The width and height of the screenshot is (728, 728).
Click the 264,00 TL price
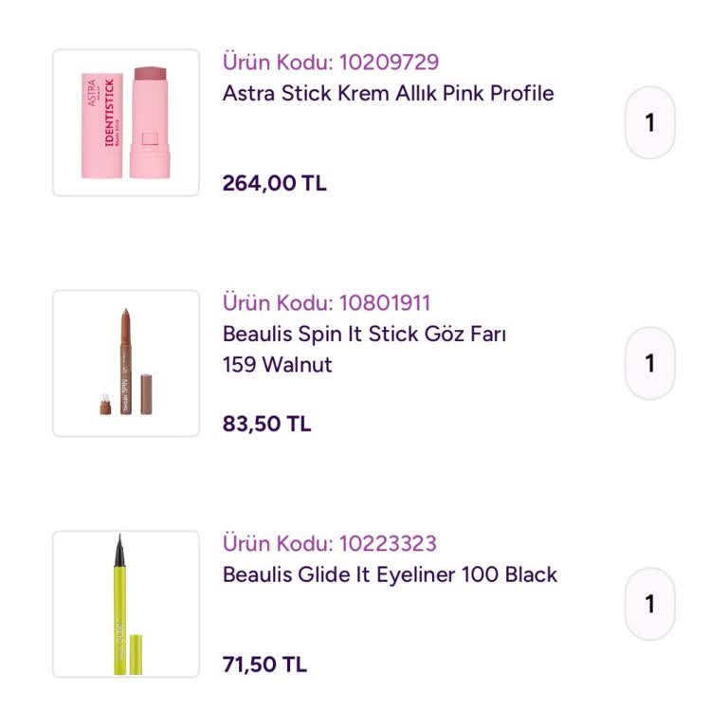pyautogui.click(x=274, y=183)
